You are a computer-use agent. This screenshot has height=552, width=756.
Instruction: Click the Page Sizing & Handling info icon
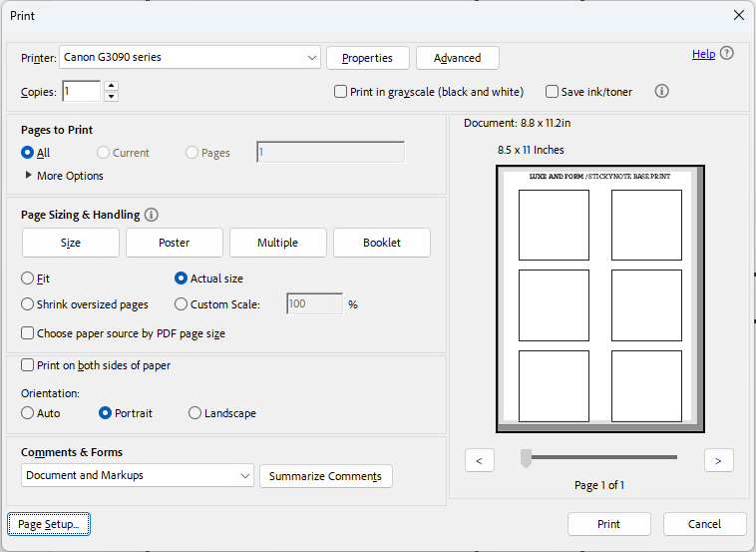(x=152, y=215)
